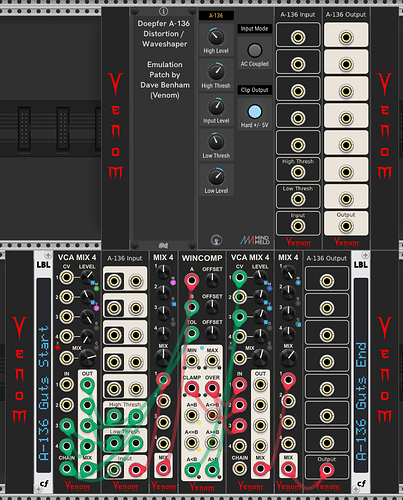
Task: Toggle the pink mode button on left MIX 4
Action: click(x=173, y=283)
